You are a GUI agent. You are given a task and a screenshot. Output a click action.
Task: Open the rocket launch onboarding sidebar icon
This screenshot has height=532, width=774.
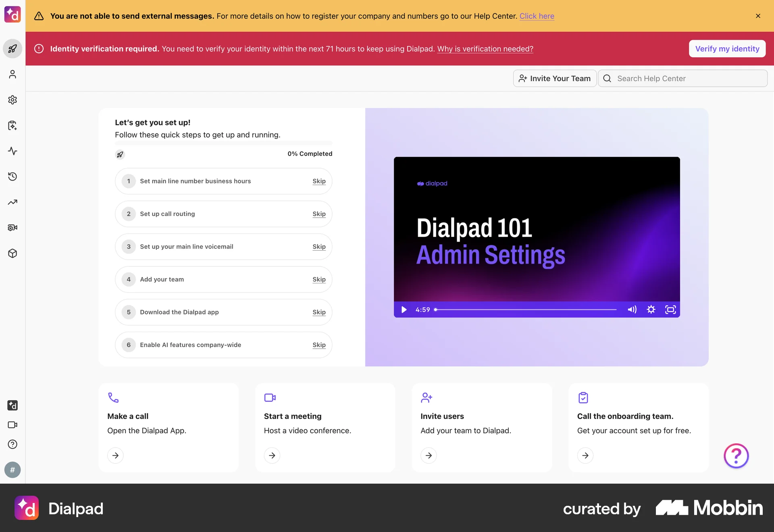pos(12,49)
